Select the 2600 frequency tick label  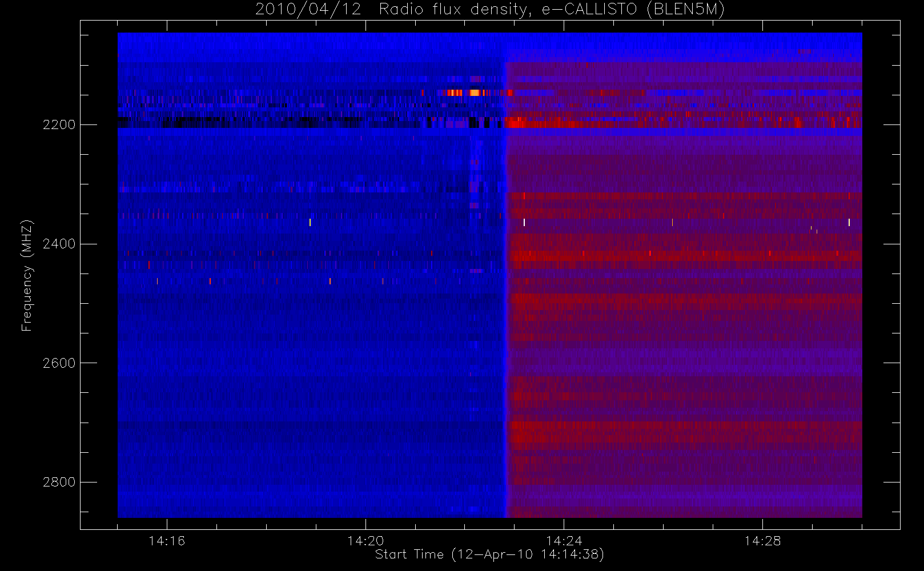[59, 363]
